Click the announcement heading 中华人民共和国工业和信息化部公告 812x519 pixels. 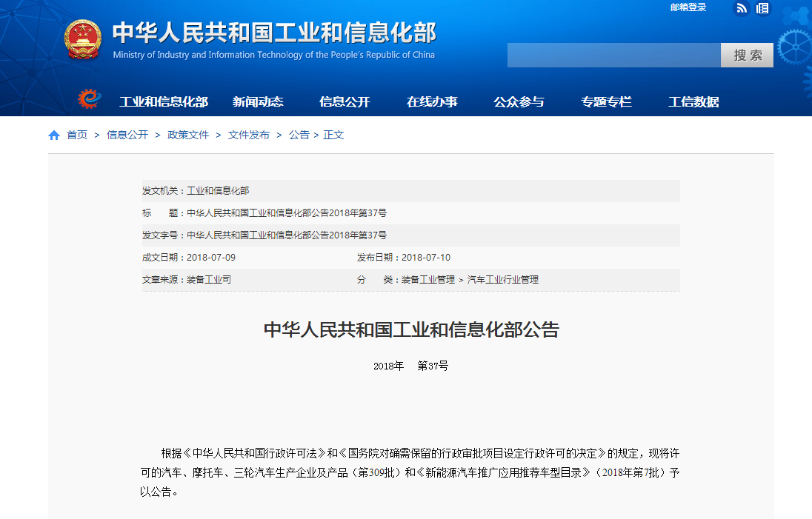point(411,329)
